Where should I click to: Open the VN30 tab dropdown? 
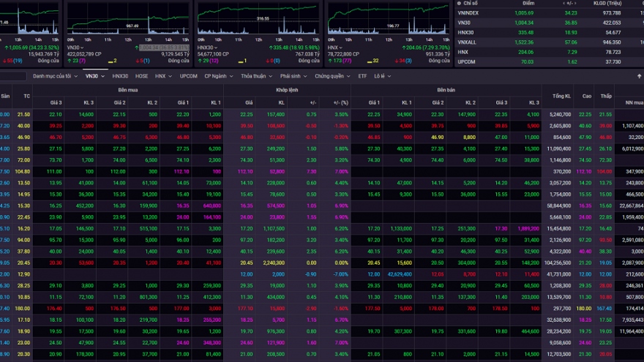tap(94, 76)
